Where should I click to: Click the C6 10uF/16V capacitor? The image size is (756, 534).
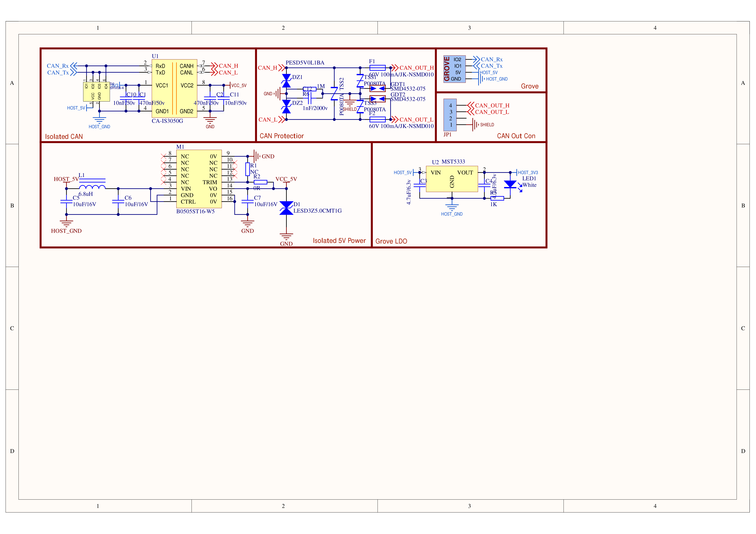point(118,201)
